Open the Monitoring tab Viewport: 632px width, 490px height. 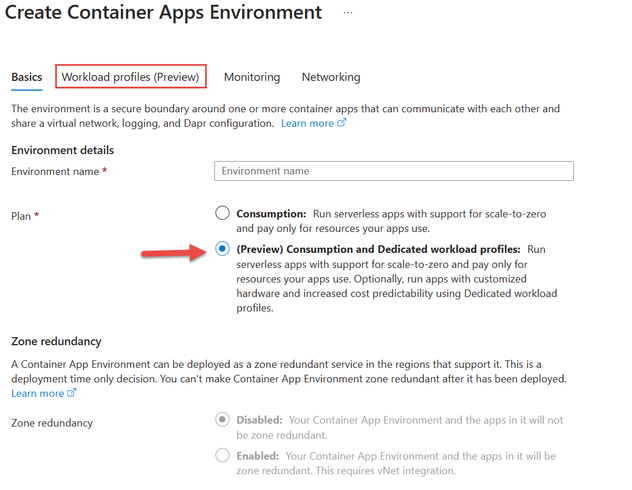252,77
